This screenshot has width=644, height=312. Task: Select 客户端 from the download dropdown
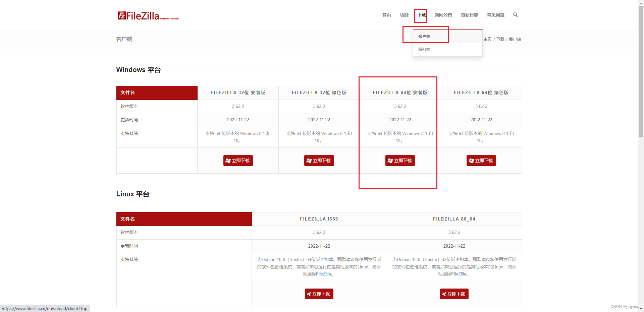tap(447, 37)
